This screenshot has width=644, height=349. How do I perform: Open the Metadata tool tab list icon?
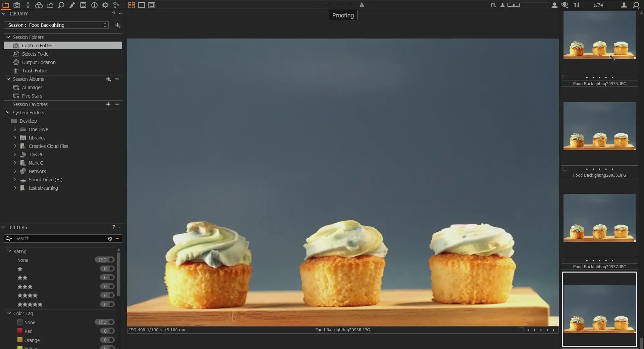click(x=83, y=5)
